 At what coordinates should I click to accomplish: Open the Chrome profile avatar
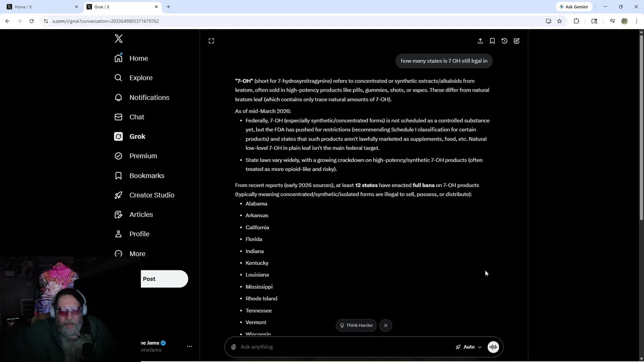(x=624, y=21)
